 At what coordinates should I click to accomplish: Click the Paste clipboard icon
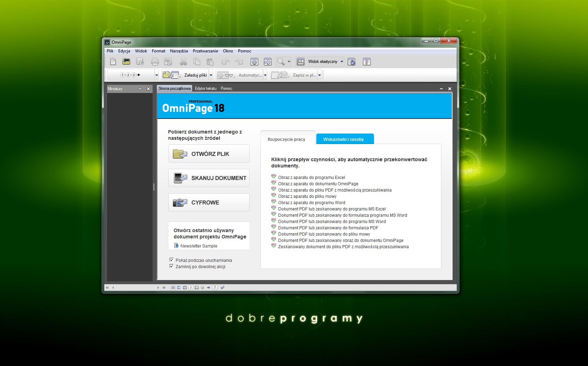(210, 62)
